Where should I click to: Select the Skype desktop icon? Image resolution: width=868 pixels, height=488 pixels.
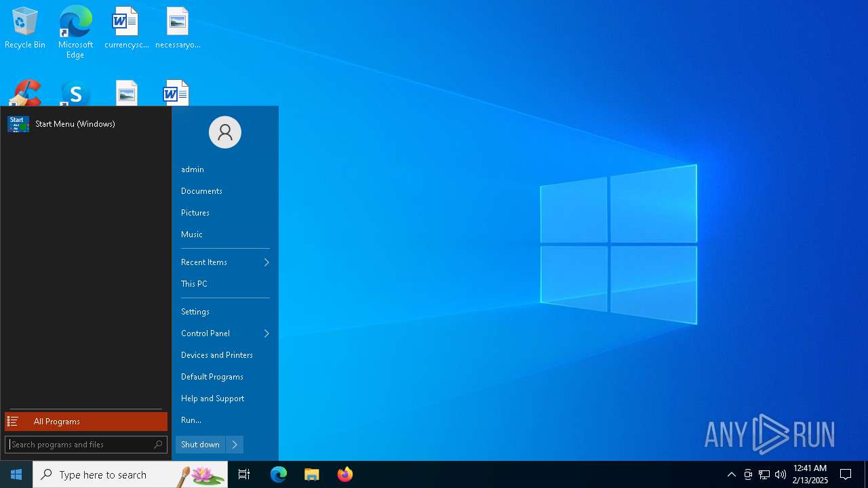(75, 93)
